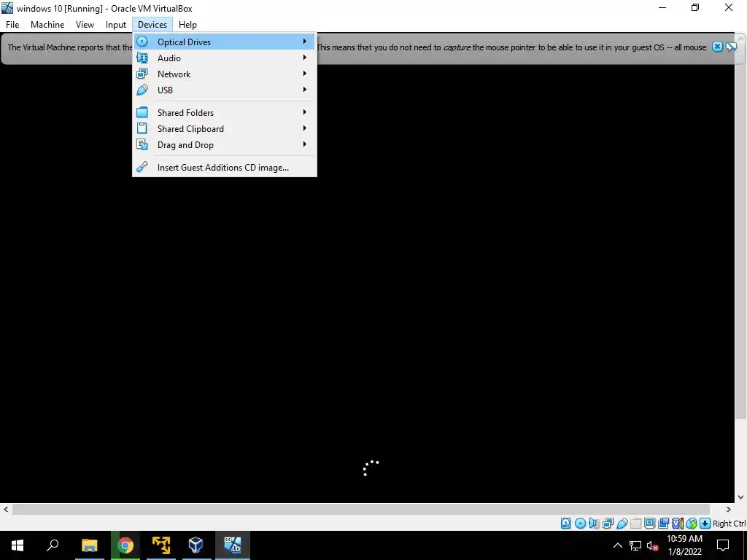
Task: Choose Drag and Drop menu item
Action: (x=224, y=145)
